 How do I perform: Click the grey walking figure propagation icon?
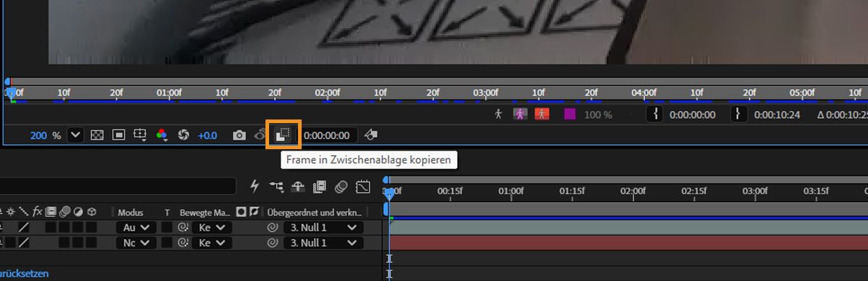pyautogui.click(x=498, y=114)
